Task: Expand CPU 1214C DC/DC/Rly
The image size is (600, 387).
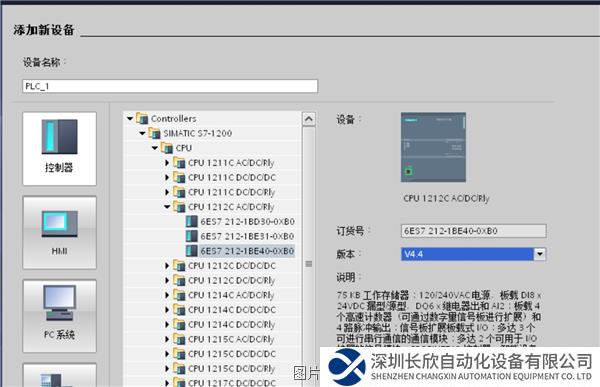Action: click(x=167, y=324)
